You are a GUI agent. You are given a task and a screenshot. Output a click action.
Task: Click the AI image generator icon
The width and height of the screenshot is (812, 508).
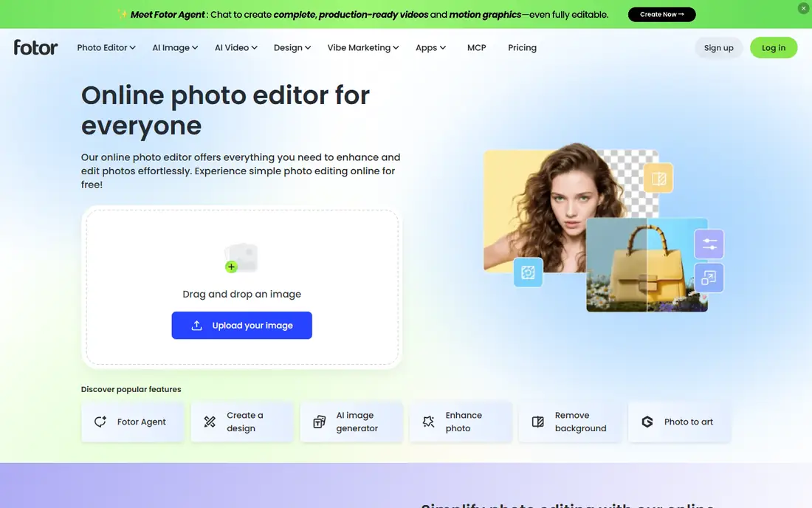(x=320, y=422)
